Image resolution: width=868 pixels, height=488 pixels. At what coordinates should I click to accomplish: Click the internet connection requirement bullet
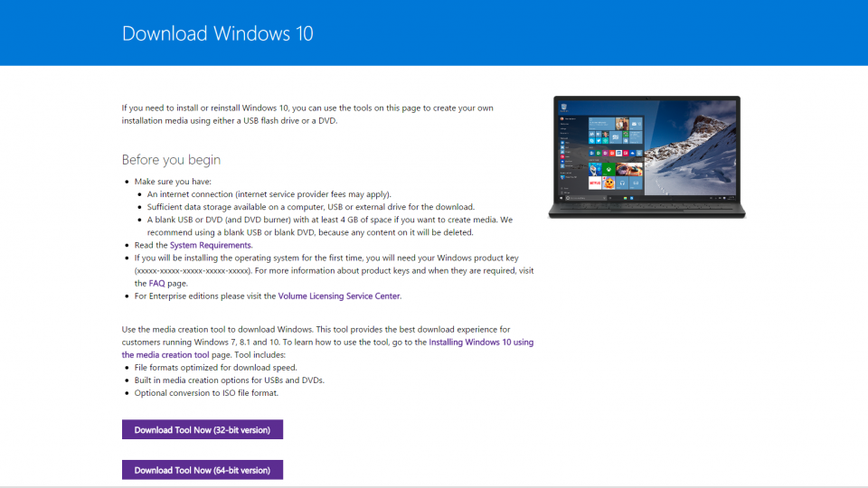point(269,194)
